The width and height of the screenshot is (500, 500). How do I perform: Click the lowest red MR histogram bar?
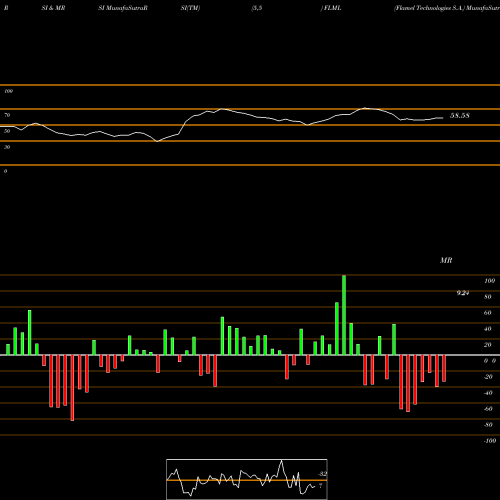click(x=72, y=388)
